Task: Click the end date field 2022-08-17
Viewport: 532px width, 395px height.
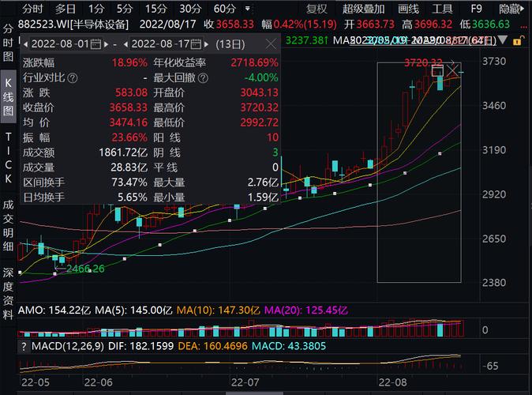Action: click(x=160, y=44)
